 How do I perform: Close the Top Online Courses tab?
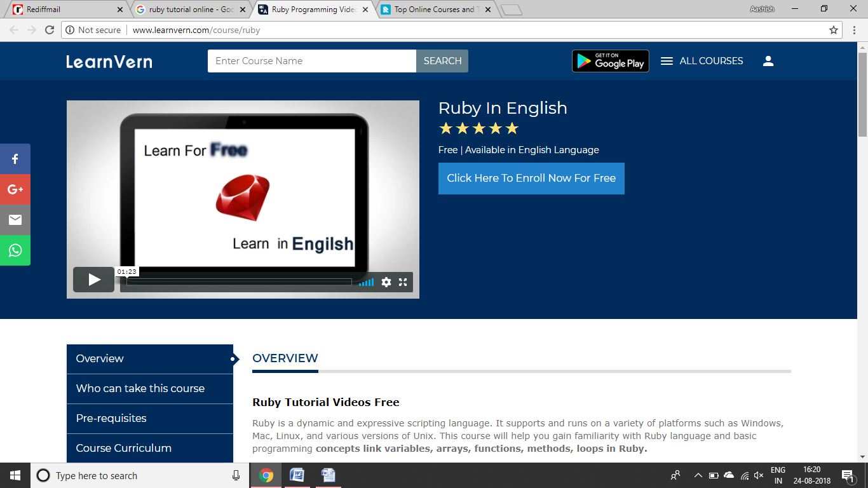click(487, 10)
